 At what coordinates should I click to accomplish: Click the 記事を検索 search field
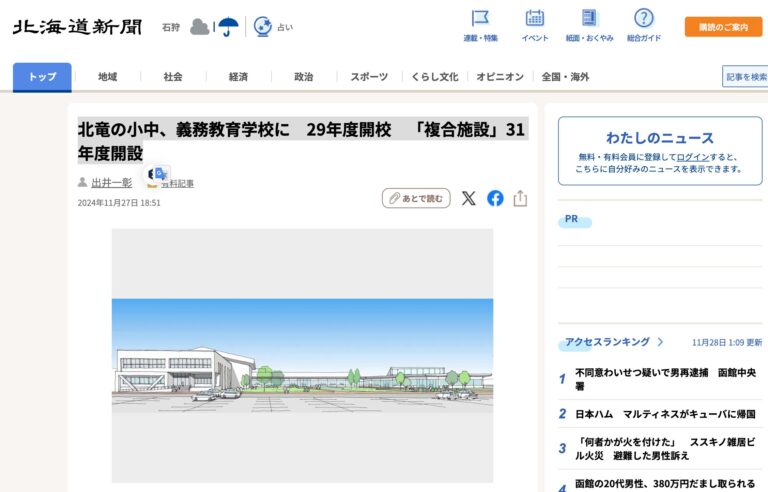[744, 77]
